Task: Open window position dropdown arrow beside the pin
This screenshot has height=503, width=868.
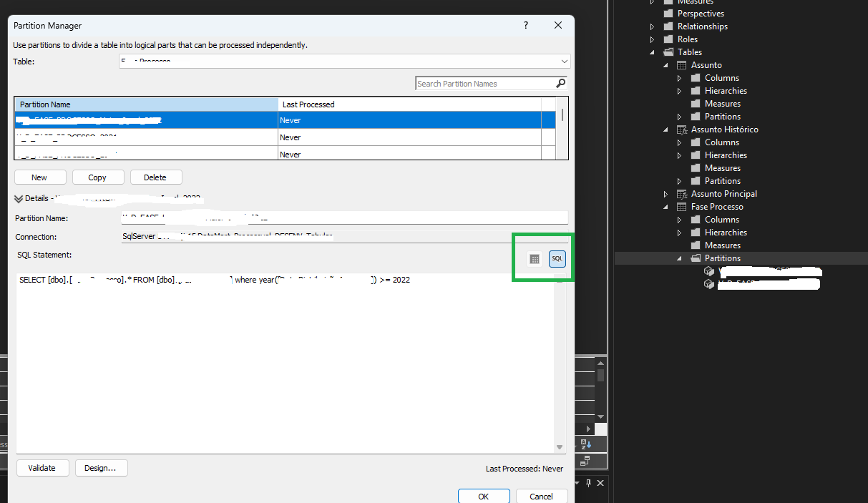Action: [x=577, y=483]
